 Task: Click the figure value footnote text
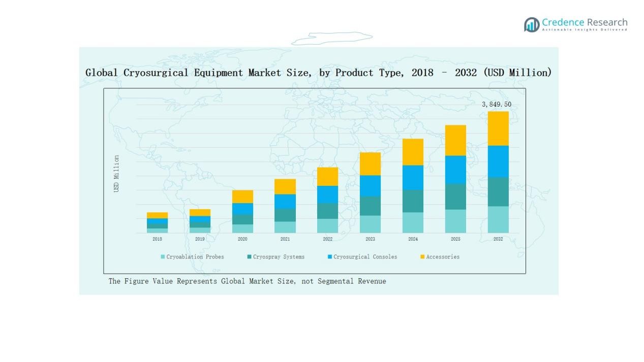click(247, 281)
